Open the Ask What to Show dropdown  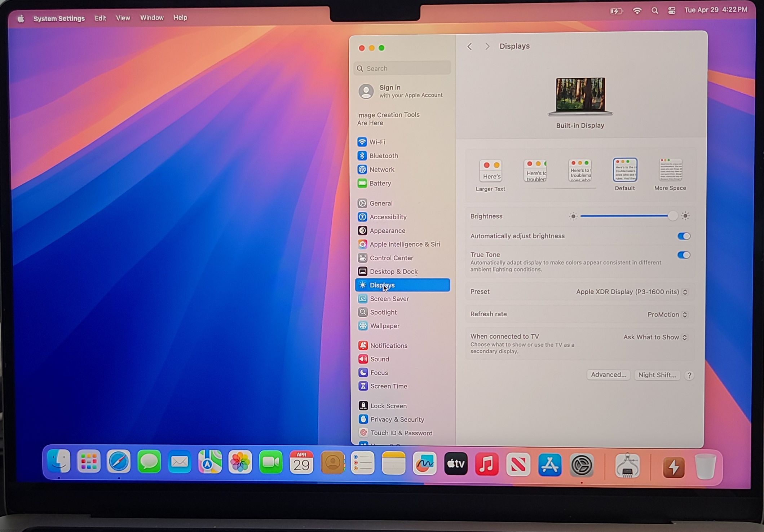(x=655, y=337)
